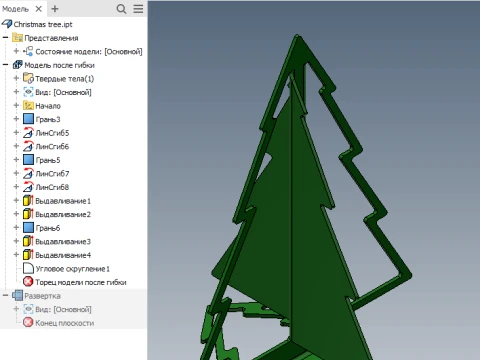
Task: Select the ЛинСгиб7 label
Action: [52, 174]
